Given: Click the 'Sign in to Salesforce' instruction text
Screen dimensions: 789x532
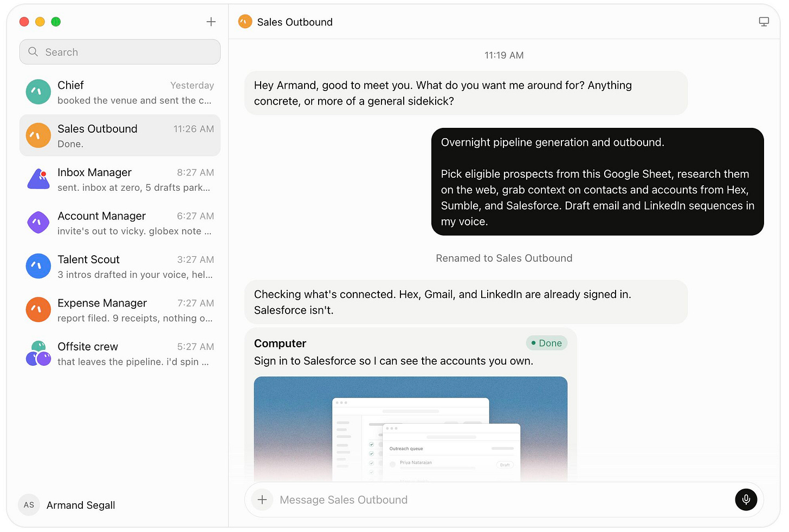Looking at the screenshot, I should (x=394, y=361).
